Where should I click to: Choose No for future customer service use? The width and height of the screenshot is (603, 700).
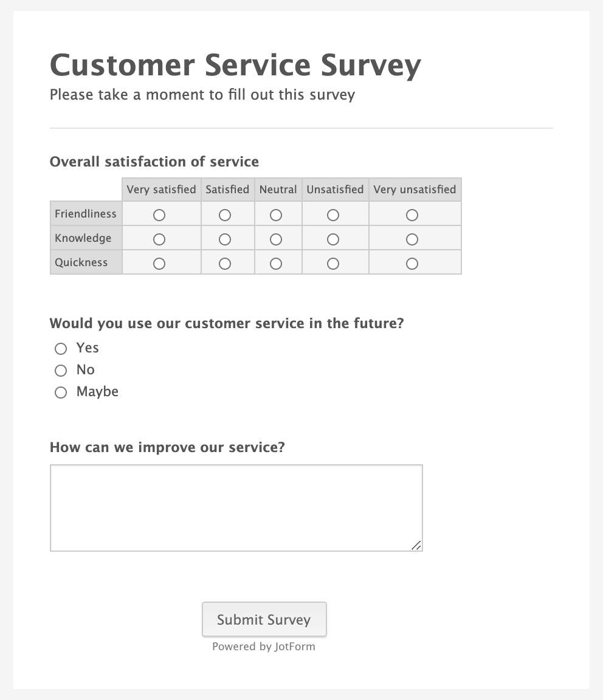tap(61, 371)
